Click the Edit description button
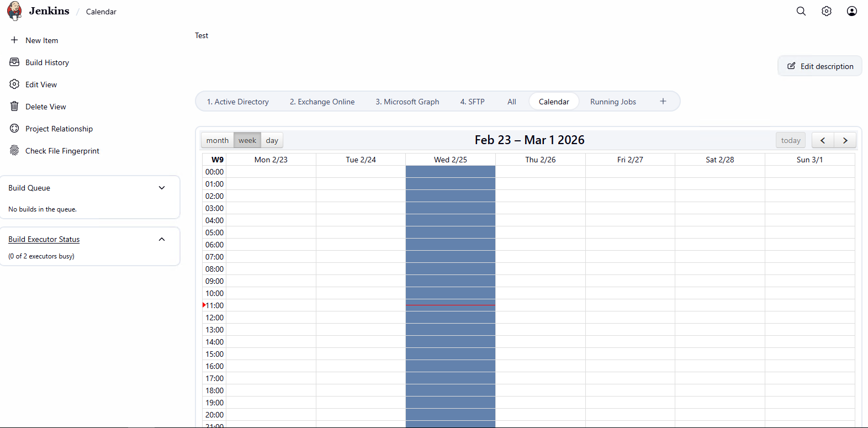This screenshot has height=428, width=868. (819, 66)
